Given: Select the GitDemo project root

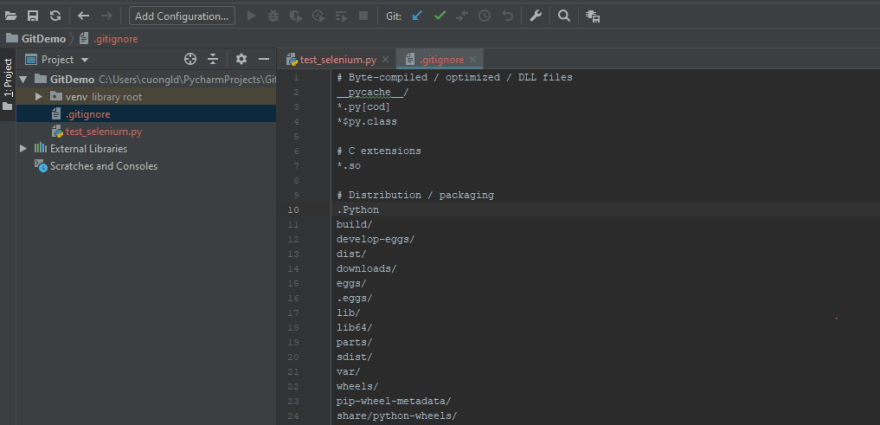Looking at the screenshot, I should point(146,79).
